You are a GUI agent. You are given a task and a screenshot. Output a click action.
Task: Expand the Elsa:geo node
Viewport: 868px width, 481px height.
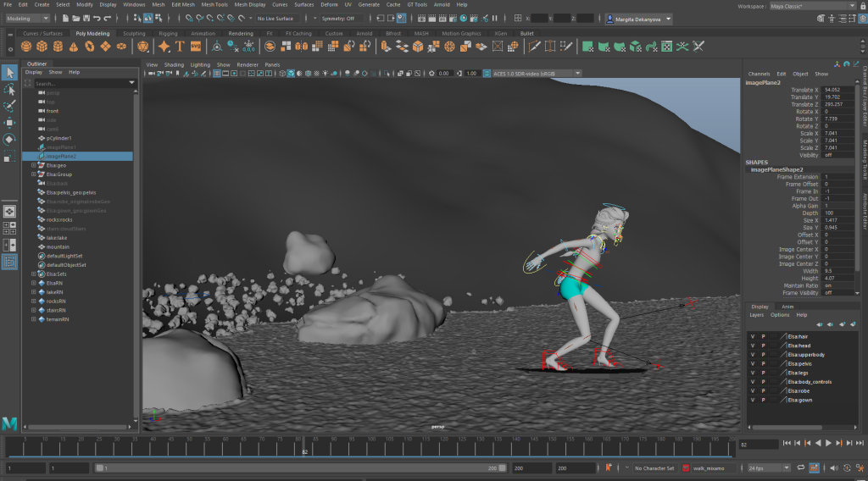click(x=34, y=165)
